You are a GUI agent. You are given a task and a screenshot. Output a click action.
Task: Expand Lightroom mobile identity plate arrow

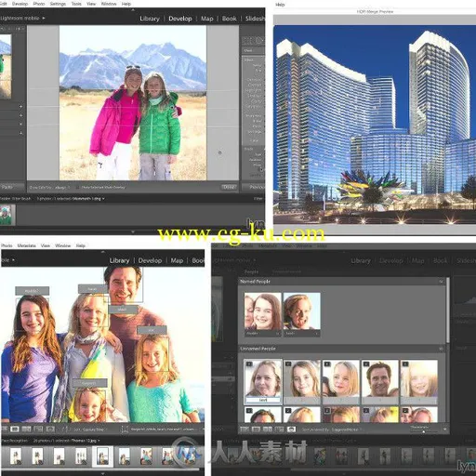[x=44, y=19]
